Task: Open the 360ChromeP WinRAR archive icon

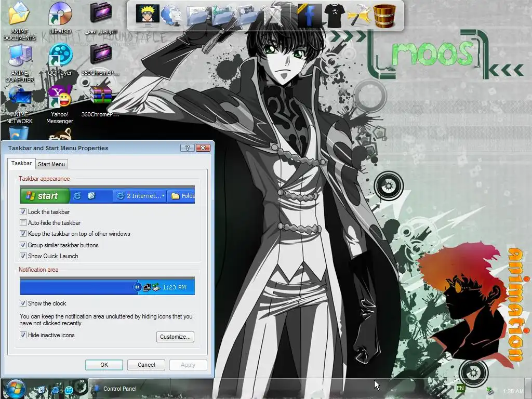Action: click(x=101, y=102)
